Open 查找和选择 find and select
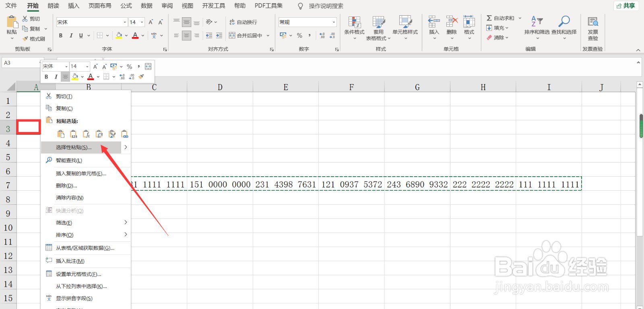 coord(564,27)
